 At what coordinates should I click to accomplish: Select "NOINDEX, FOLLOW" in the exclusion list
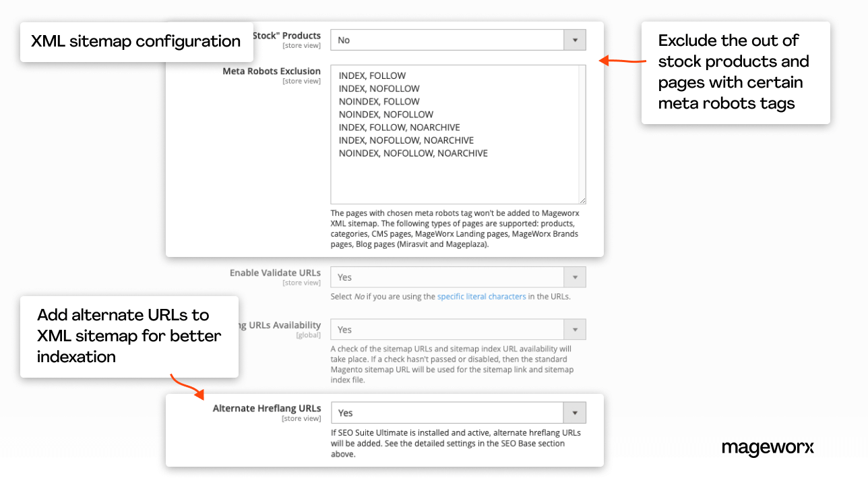point(378,101)
